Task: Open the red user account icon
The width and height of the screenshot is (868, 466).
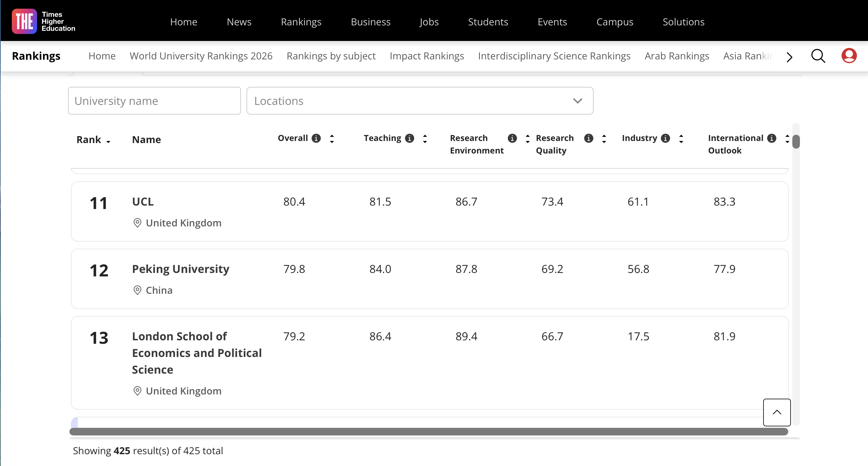Action: (x=849, y=56)
